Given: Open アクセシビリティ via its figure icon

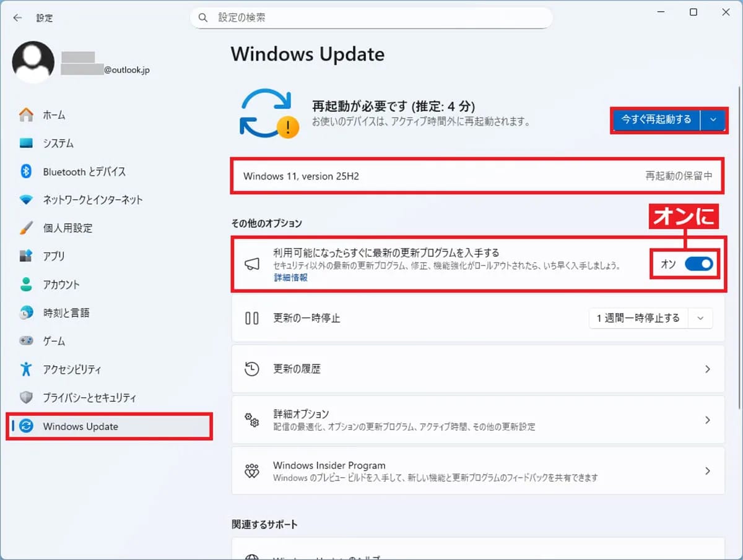Looking at the screenshot, I should [26, 369].
